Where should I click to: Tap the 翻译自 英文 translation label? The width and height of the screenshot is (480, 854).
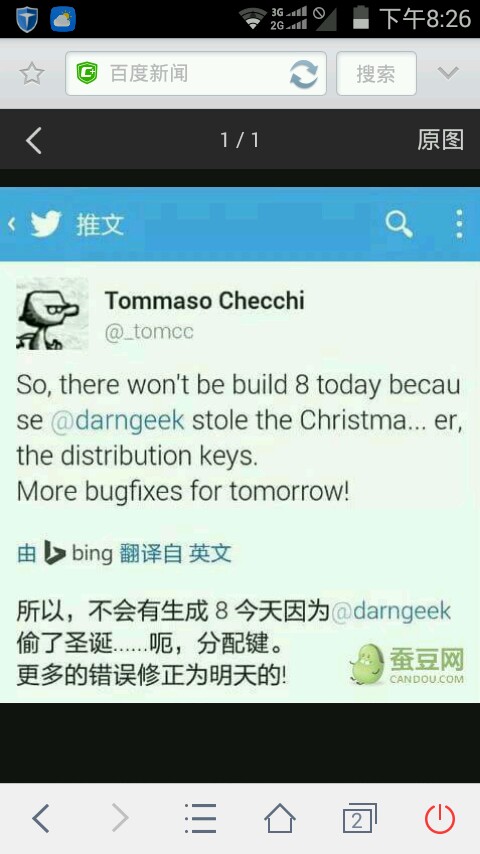point(175,554)
